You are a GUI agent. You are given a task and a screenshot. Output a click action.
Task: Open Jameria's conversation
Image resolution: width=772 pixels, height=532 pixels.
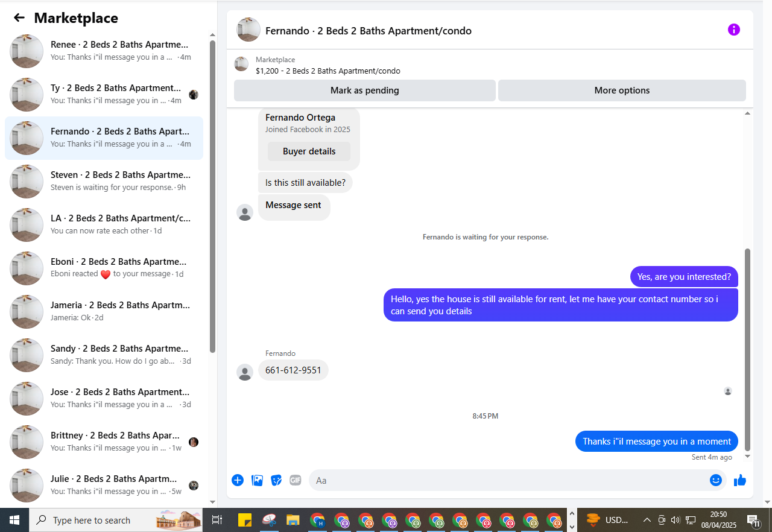[x=104, y=312]
